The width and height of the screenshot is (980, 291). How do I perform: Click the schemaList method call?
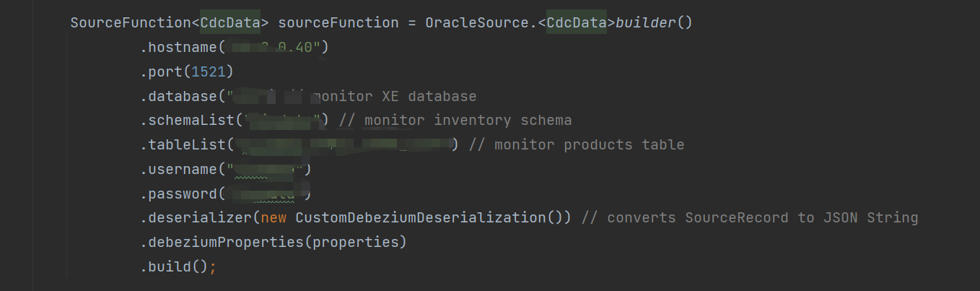(x=189, y=120)
